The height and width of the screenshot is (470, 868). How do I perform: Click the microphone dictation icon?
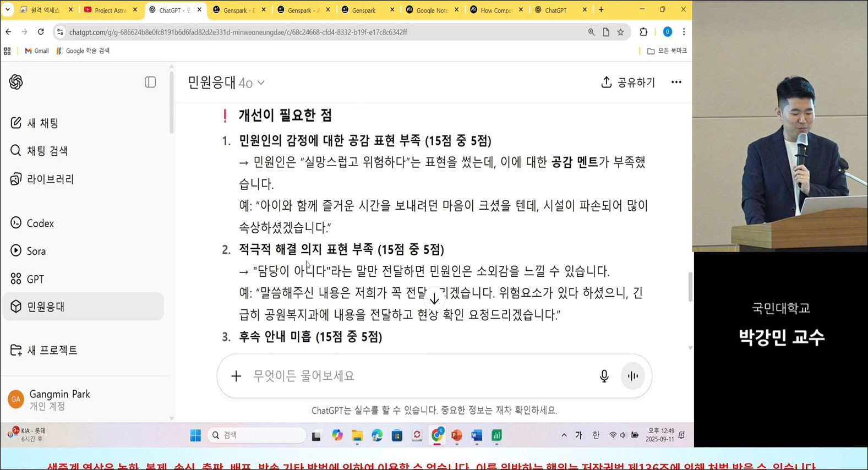604,376
